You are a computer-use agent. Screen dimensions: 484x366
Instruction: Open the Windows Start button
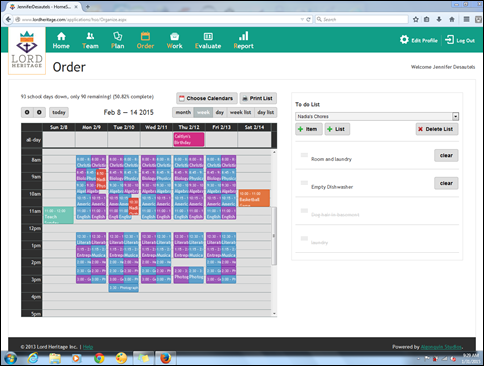pos(10,358)
